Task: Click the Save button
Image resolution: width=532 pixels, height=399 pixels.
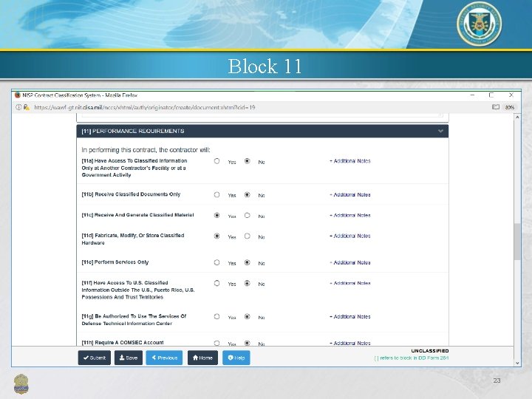Action: (x=129, y=358)
